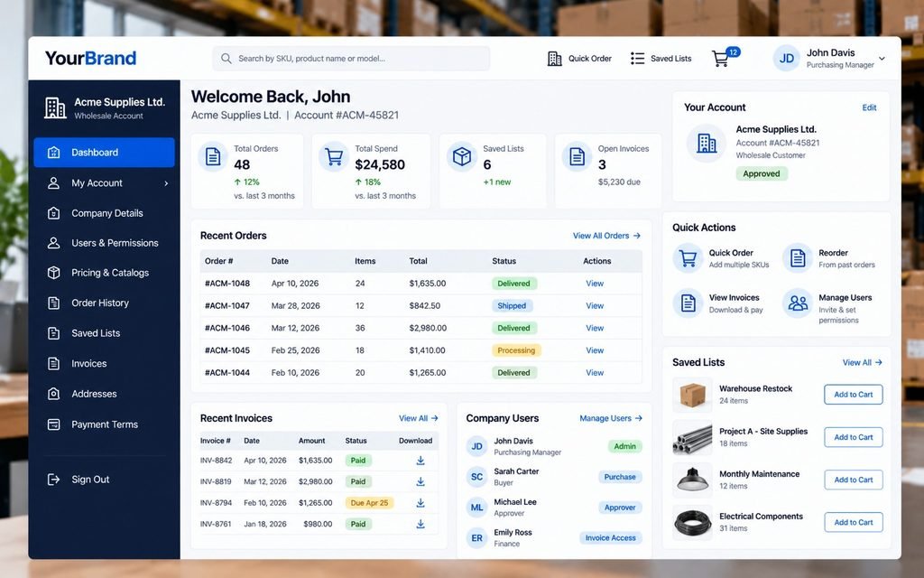Screen dimensions: 924x578
Task: Click Sarah Carter's SC avatar
Action: coord(476,477)
